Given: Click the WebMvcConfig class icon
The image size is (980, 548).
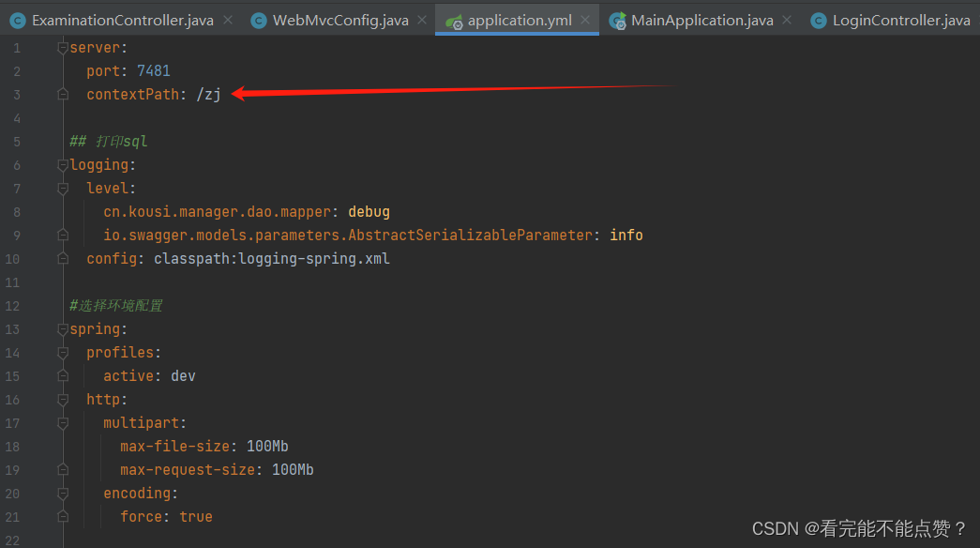Looking at the screenshot, I should click(258, 22).
